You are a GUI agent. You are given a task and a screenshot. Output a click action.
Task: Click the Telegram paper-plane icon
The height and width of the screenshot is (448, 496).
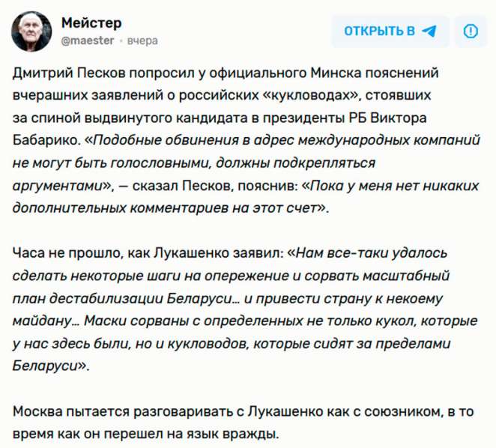pos(429,31)
